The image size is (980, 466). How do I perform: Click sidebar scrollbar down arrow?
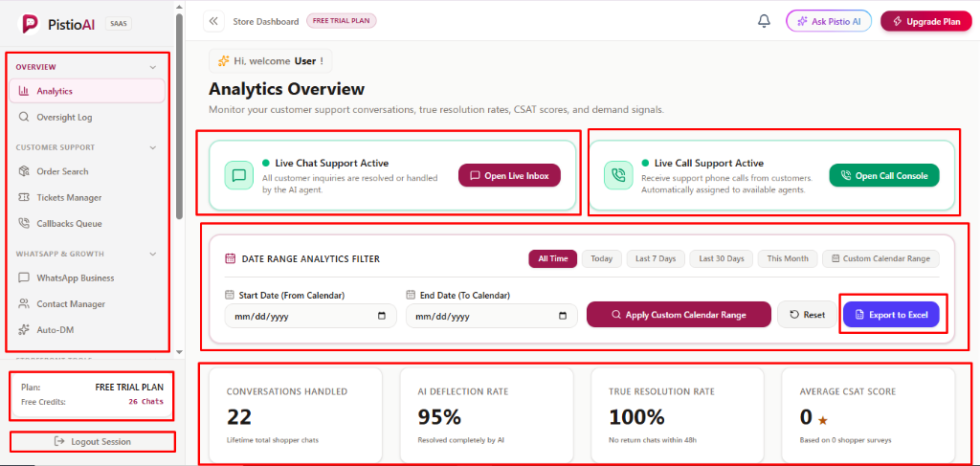pos(179,352)
